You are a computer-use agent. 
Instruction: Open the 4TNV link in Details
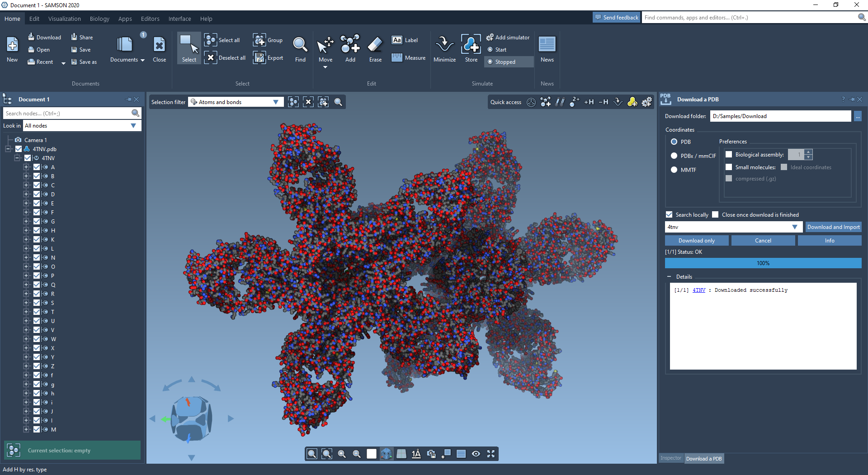tap(699, 290)
